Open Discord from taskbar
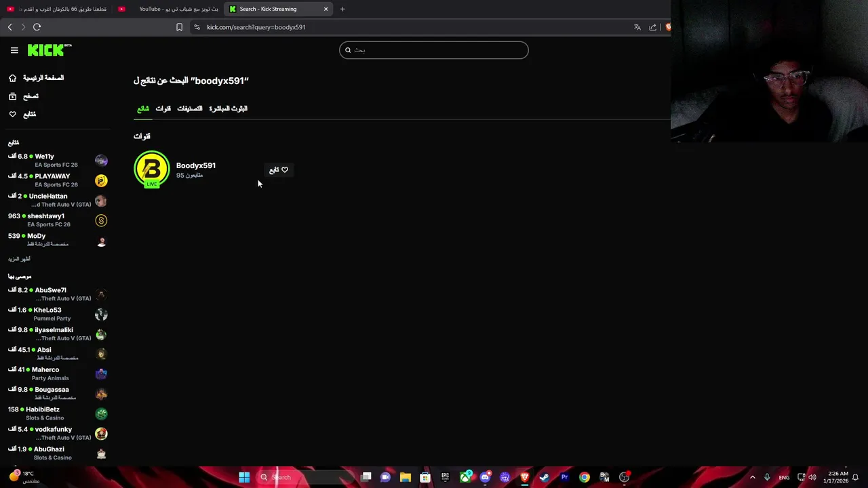The image size is (868, 488). point(485,477)
